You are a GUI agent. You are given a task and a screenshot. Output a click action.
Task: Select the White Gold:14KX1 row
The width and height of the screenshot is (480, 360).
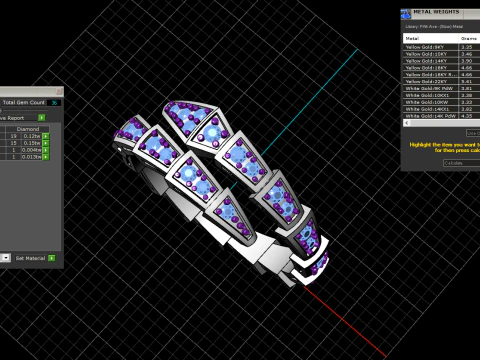441,109
